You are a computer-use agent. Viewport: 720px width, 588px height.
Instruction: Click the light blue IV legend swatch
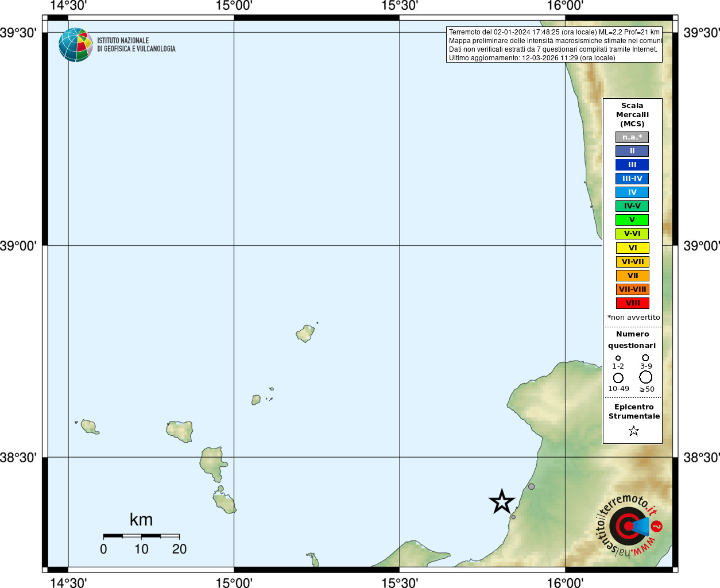tap(632, 192)
